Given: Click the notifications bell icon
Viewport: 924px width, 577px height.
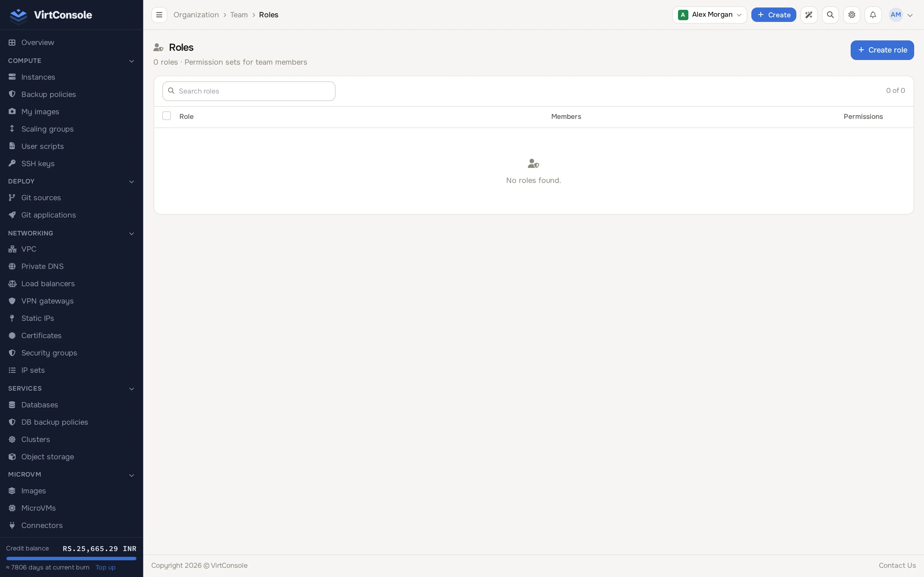Looking at the screenshot, I should 873,15.
